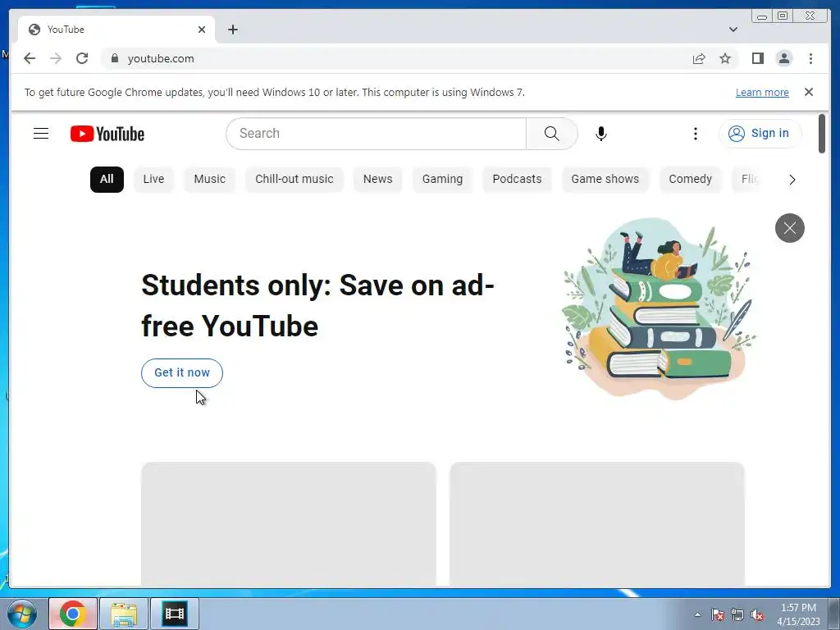This screenshot has height=630, width=840.
Task: Click the search magnifier button
Action: 552,134
